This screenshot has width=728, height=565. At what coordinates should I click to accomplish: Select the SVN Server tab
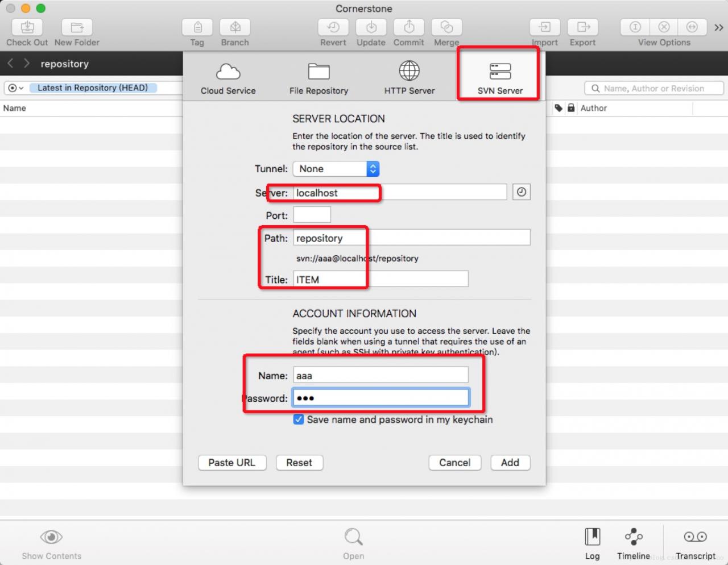[500, 77]
